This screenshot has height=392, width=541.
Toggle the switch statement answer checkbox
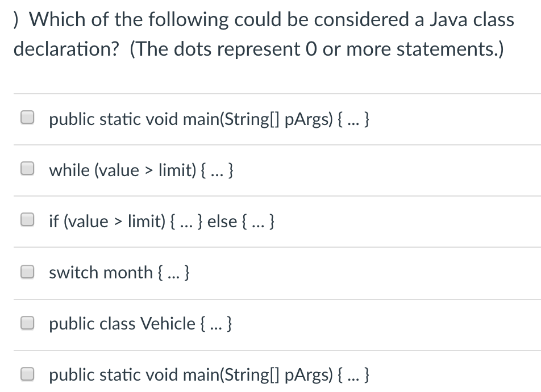point(27,272)
